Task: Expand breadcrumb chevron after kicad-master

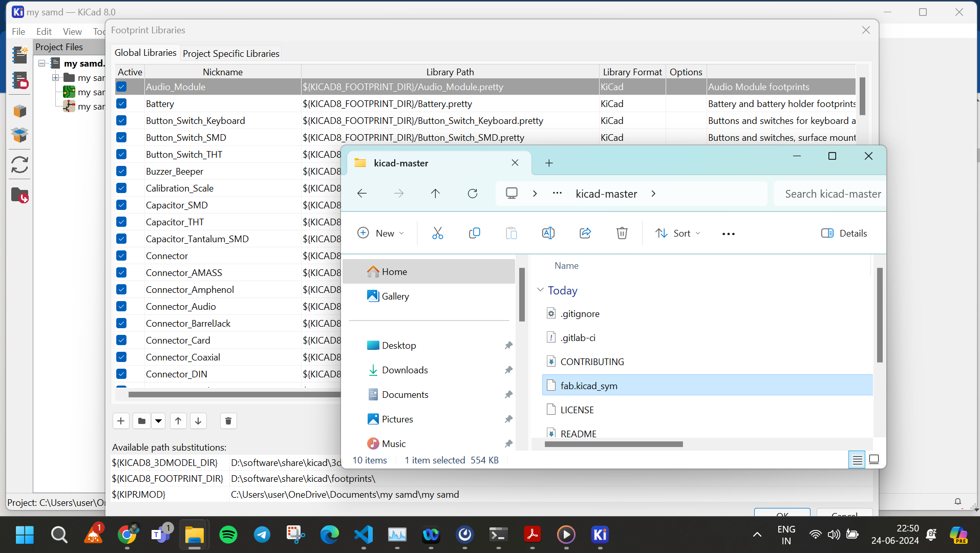Action: 653,194
